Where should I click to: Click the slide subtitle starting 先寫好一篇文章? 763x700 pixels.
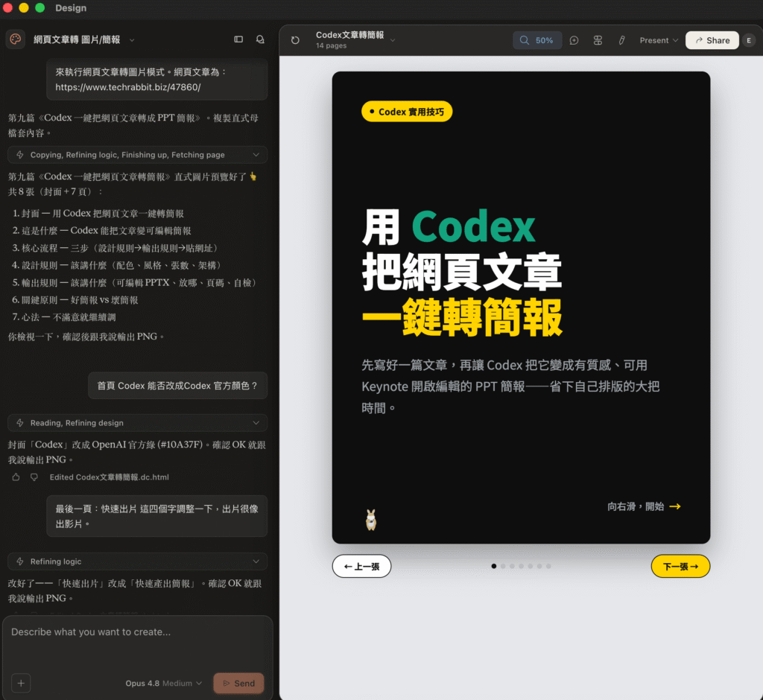click(510, 386)
